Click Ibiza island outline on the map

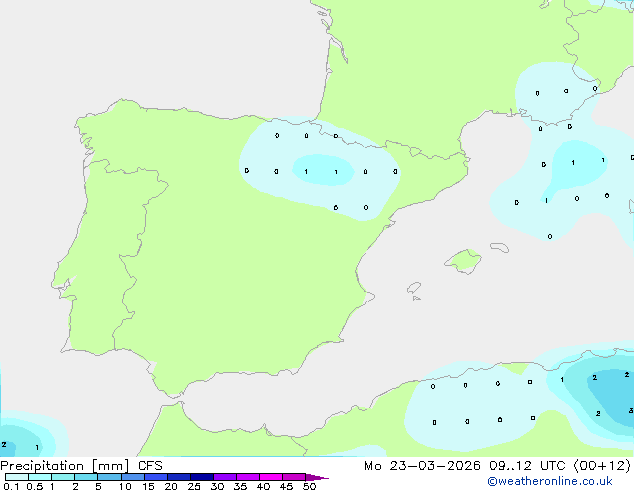pos(414,288)
